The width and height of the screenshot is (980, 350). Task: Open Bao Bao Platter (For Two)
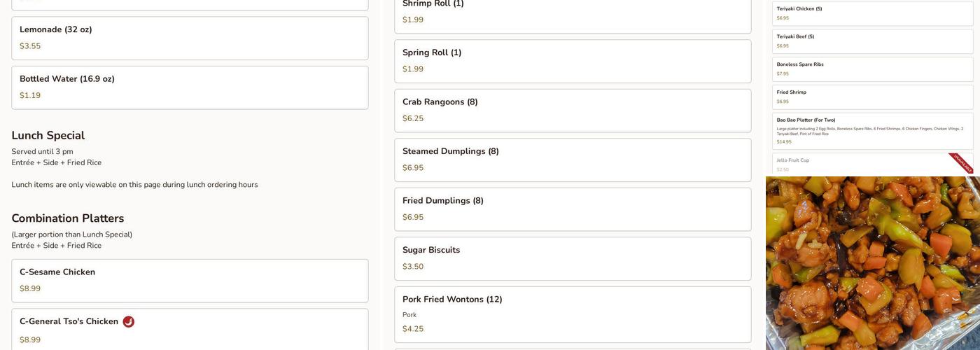[872, 131]
